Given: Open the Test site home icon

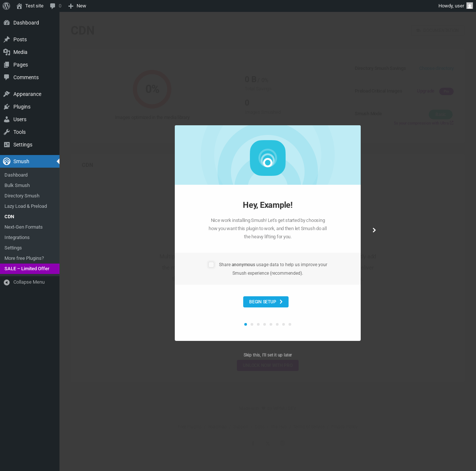Looking at the screenshot, I should [19, 6].
